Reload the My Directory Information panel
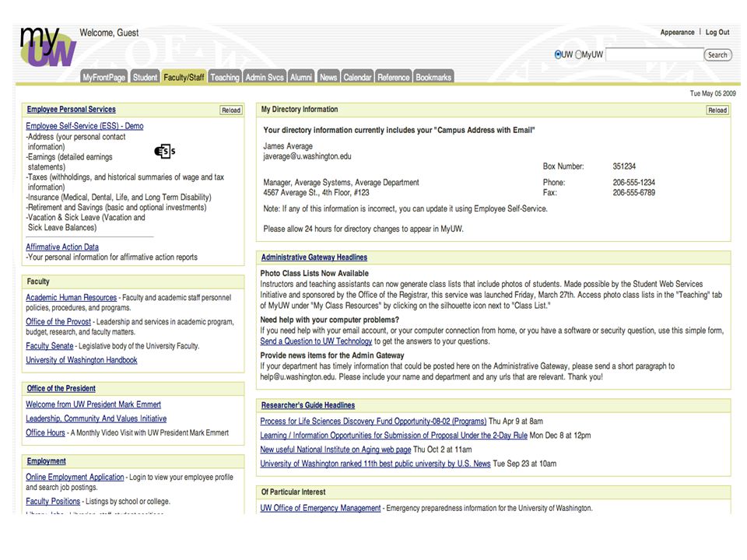 717,110
